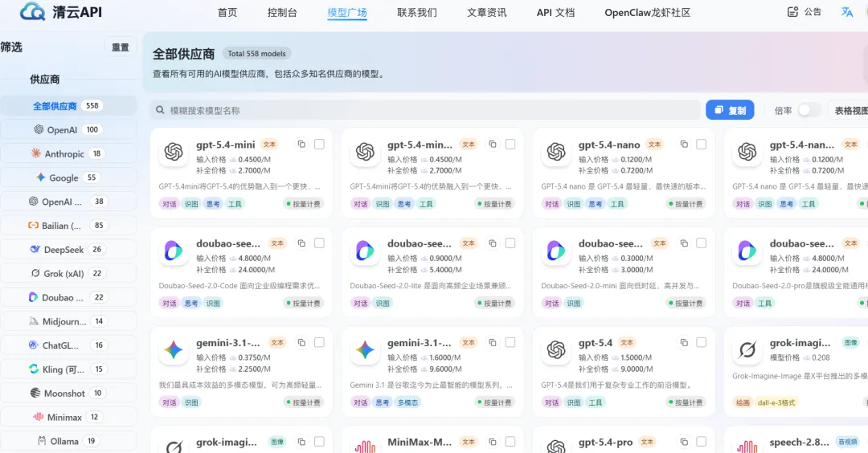Click 思考 tag on gpt-5.4-mini card
The width and height of the screenshot is (868, 453).
click(x=212, y=204)
